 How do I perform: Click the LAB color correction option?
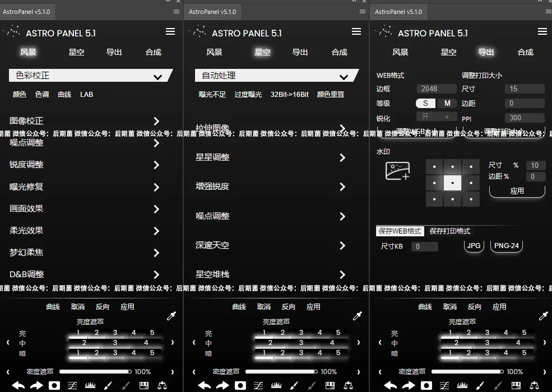pos(87,94)
